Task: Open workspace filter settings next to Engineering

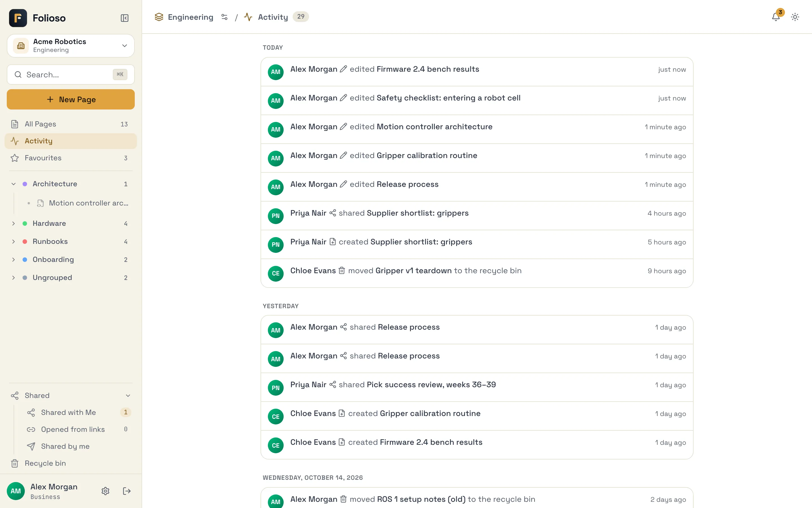Action: point(224,17)
